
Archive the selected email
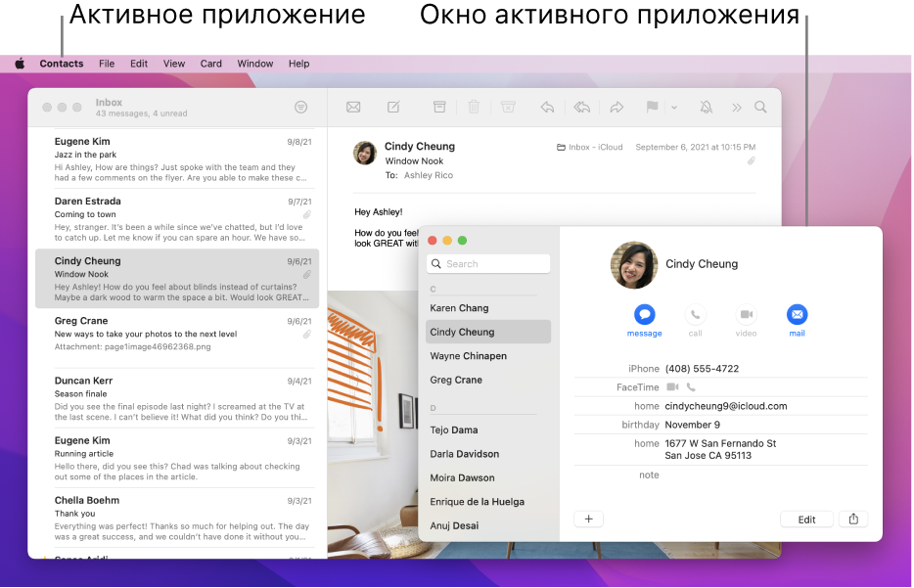point(439,107)
